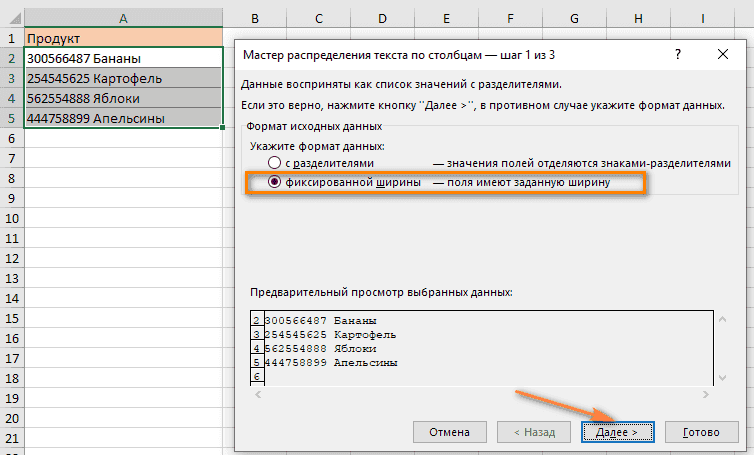Select cell with '254545625 Картофель'
This screenshot has height=455, width=754.
(x=123, y=78)
